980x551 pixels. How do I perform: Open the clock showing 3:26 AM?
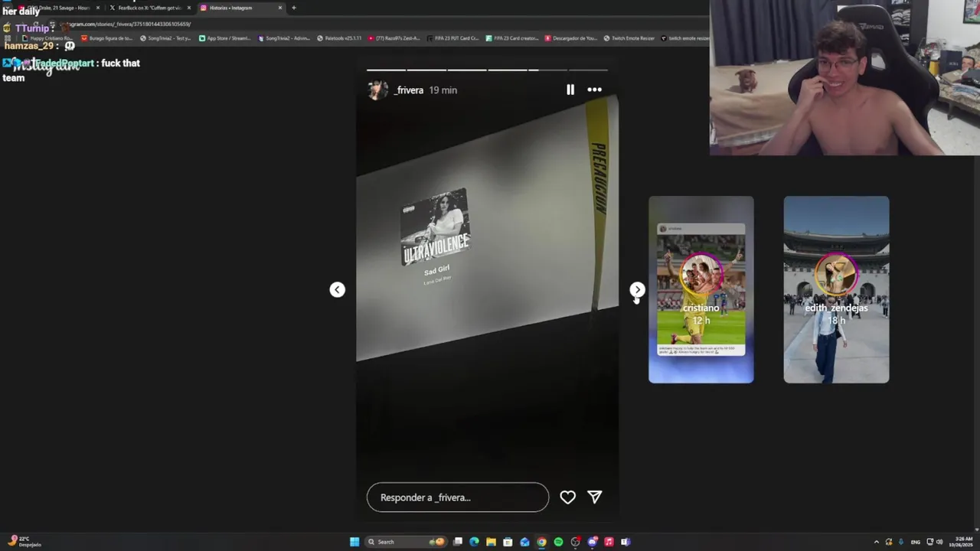pos(962,542)
